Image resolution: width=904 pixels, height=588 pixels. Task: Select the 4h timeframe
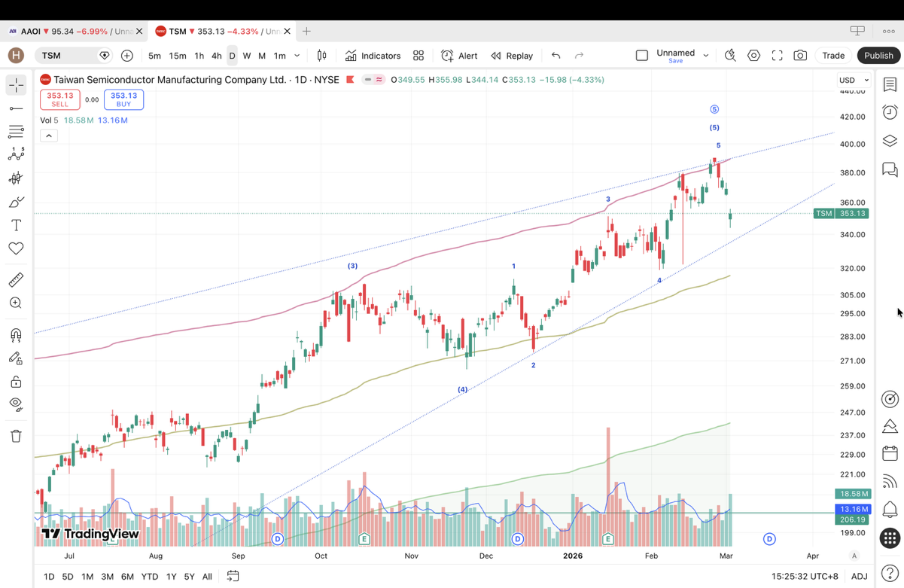216,56
